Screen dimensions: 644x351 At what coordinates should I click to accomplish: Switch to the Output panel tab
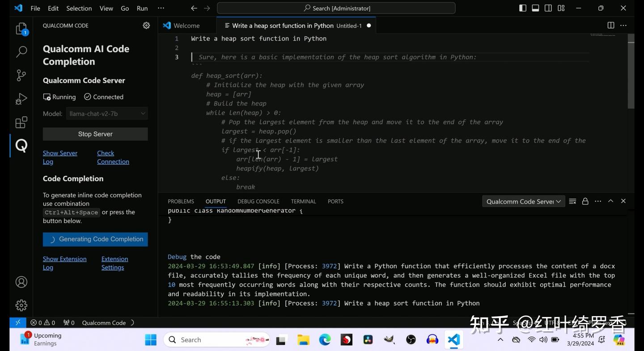pos(216,201)
